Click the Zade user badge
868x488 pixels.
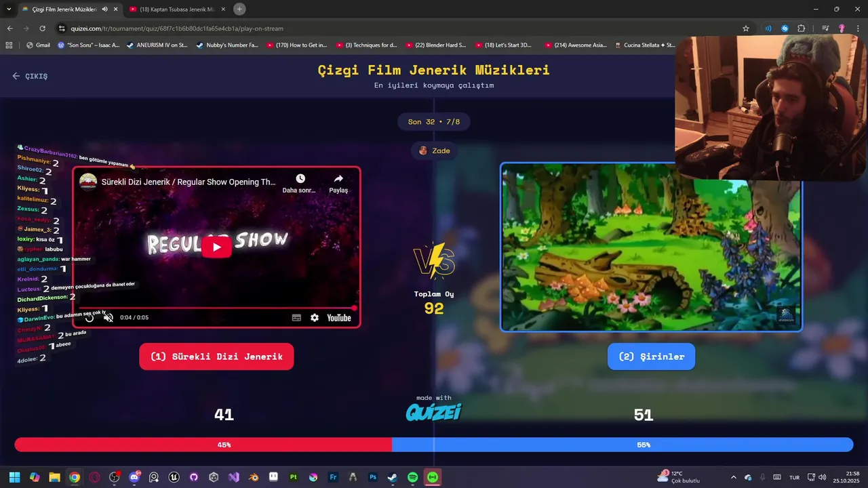click(x=434, y=150)
